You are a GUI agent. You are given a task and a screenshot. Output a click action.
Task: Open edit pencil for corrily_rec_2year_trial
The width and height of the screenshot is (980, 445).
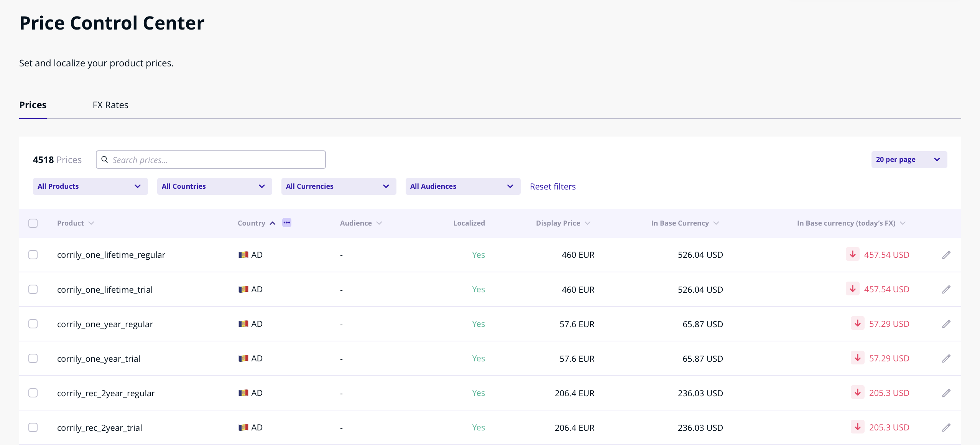946,428
